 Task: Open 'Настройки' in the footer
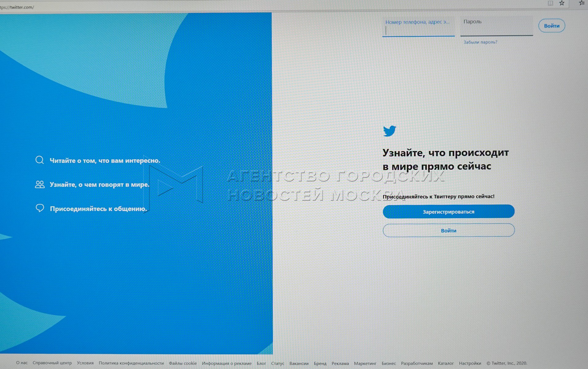pos(470,363)
